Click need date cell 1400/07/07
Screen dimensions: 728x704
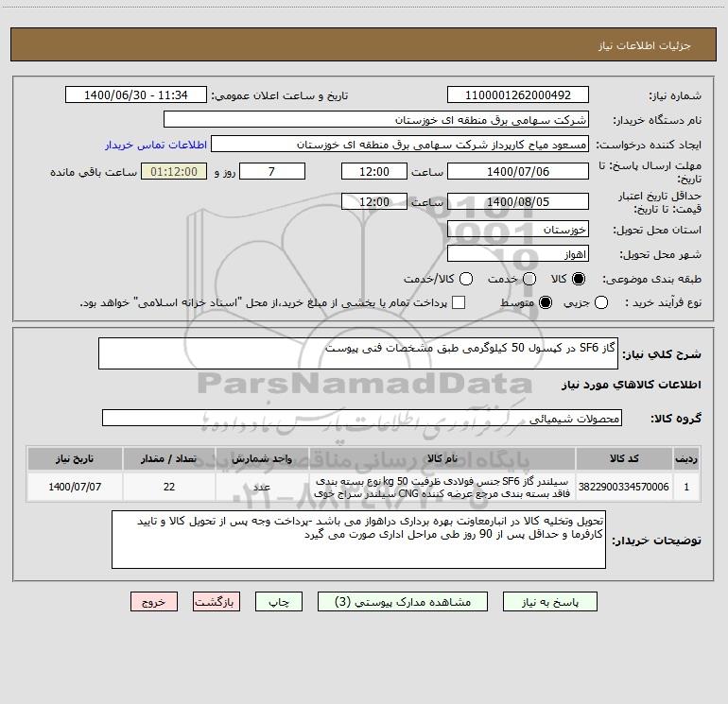pos(75,487)
